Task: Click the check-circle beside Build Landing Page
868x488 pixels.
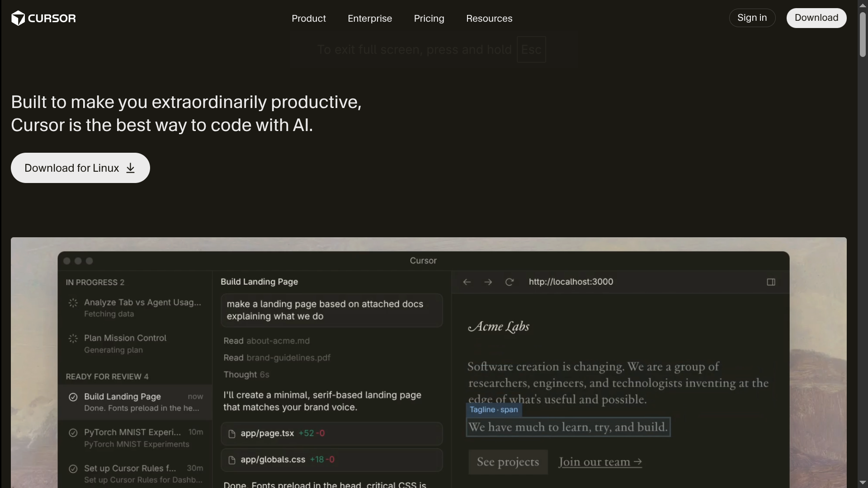Action: (x=73, y=397)
